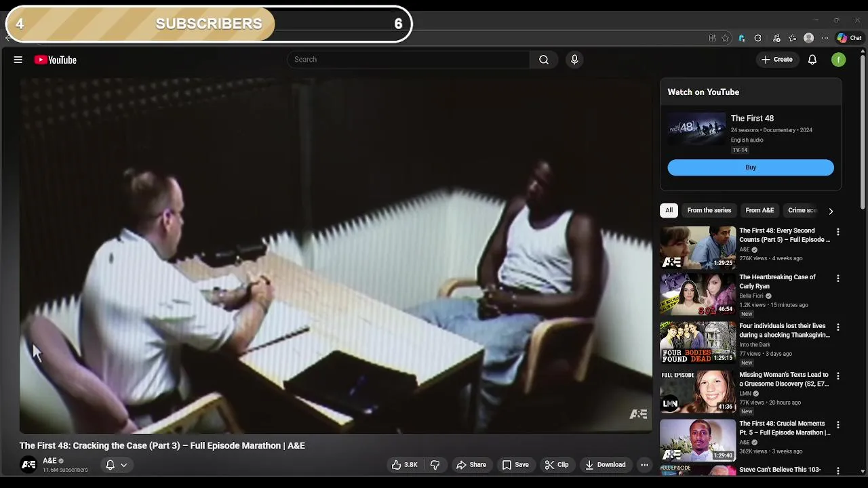Viewport: 868px width, 488px height.
Task: Select the Crime scene chip
Action: click(x=802, y=210)
